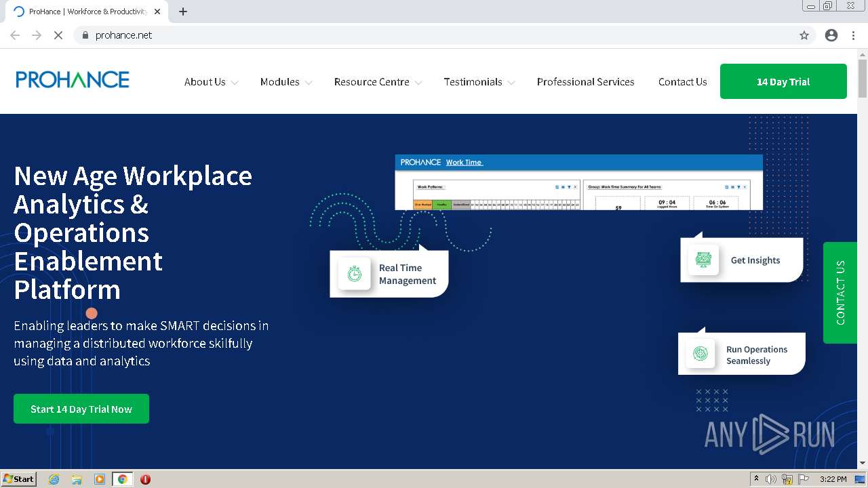The image size is (868, 488).
Task: Expand the Testimonials dropdown
Action: pos(479,82)
